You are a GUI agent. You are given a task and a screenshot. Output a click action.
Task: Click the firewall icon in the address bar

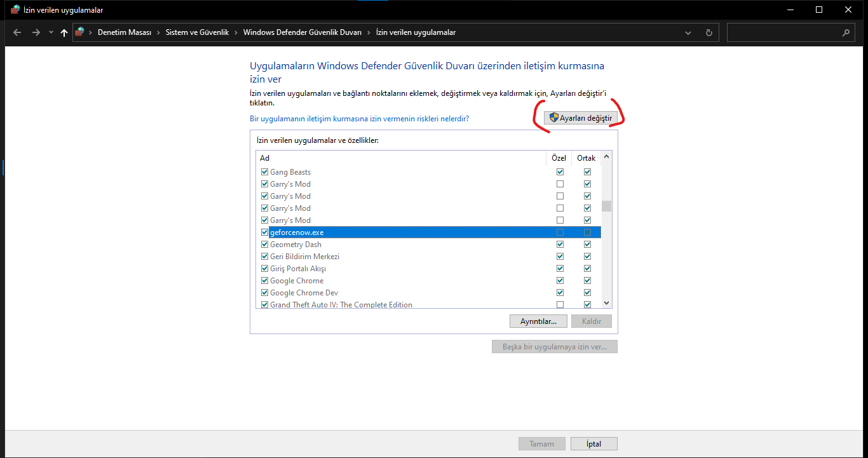79,32
